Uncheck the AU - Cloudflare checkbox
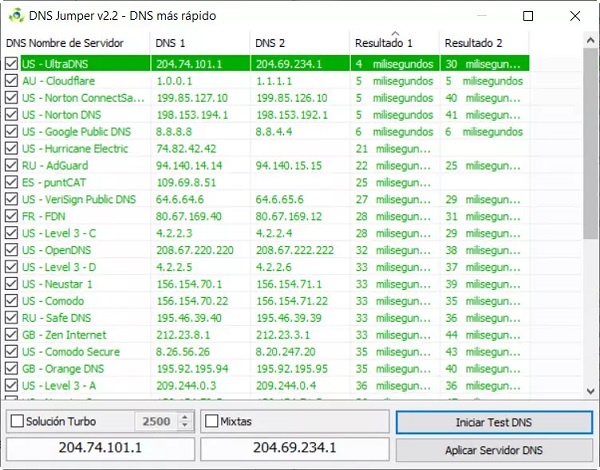The image size is (600, 470). [11, 81]
